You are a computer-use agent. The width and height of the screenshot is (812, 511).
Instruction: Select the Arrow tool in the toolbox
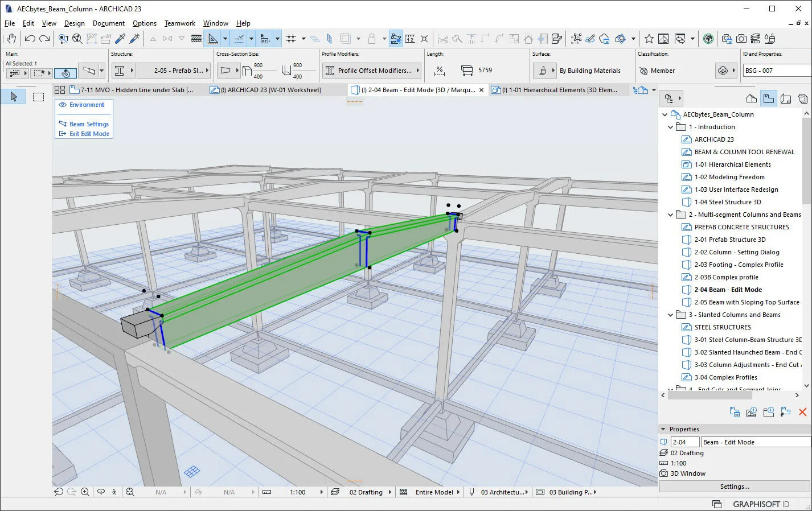tap(14, 97)
